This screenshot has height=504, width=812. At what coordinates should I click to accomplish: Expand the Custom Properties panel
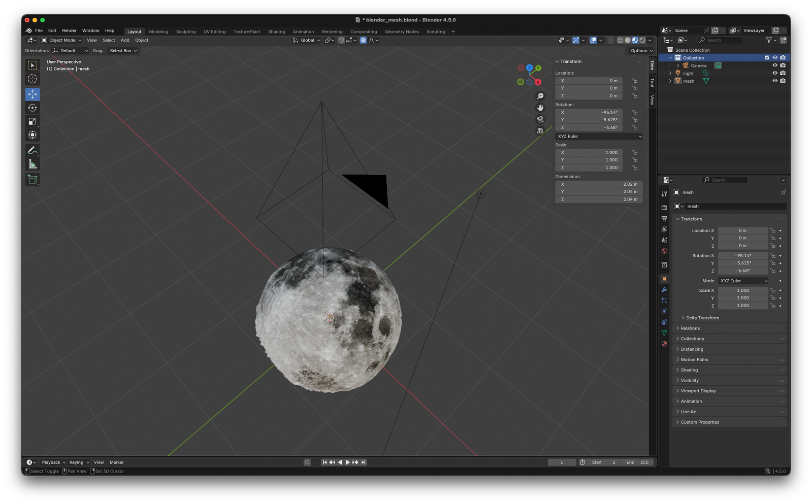[x=730, y=422]
